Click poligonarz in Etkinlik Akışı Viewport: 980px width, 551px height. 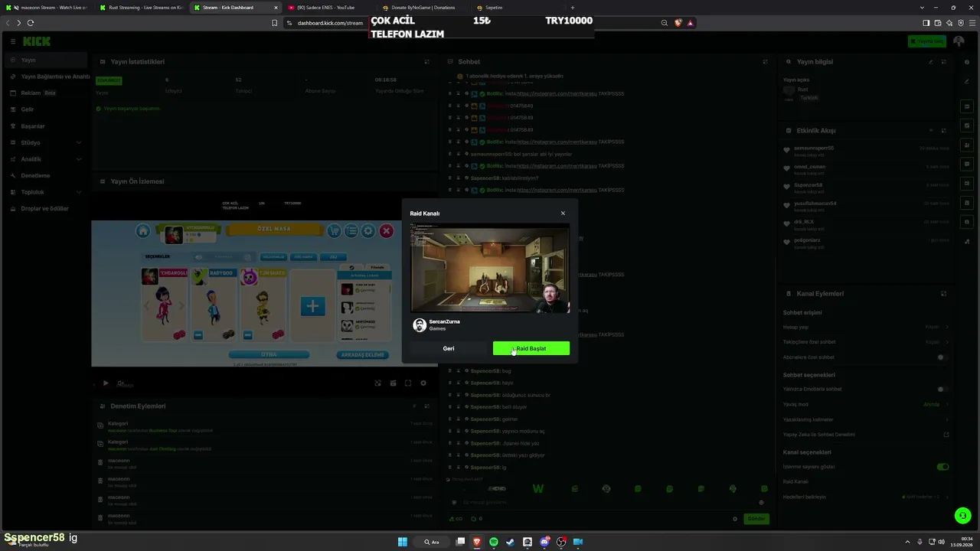click(807, 240)
